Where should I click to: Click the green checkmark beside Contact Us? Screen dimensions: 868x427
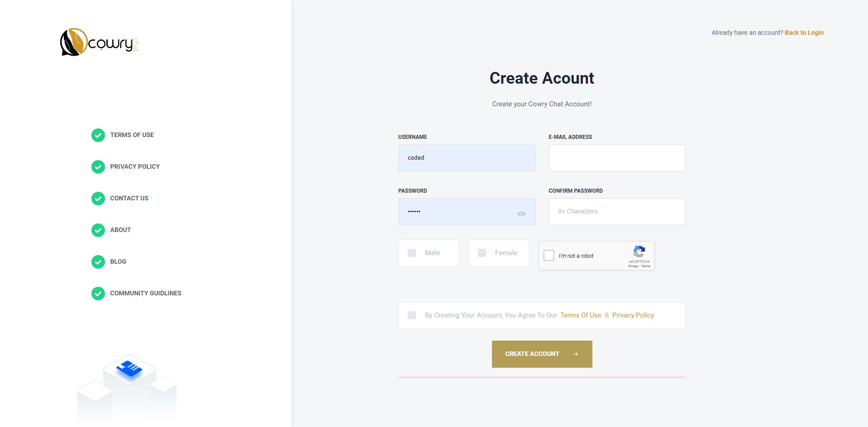98,199
